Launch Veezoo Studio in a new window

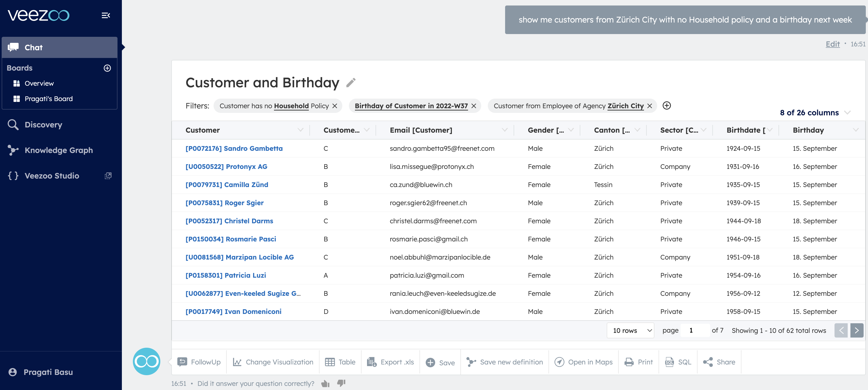(108, 175)
